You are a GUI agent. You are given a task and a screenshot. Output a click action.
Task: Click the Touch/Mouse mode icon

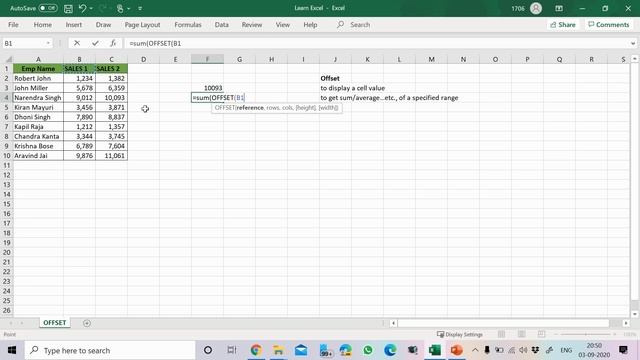pos(120,8)
